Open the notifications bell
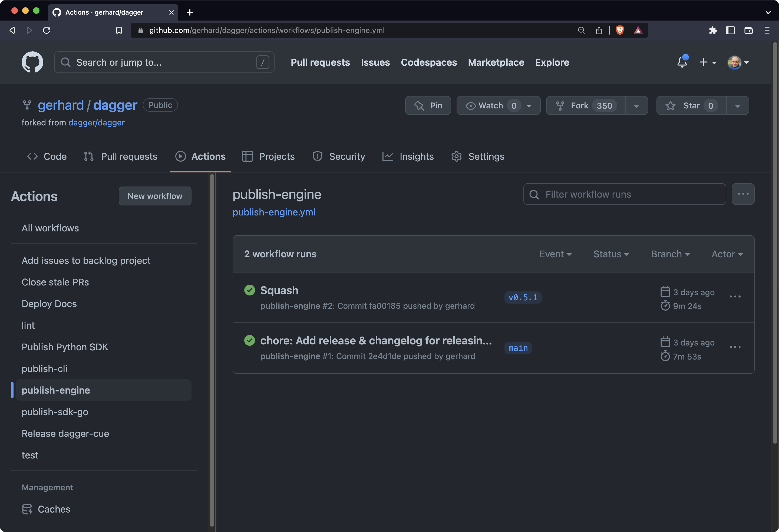 coord(682,62)
